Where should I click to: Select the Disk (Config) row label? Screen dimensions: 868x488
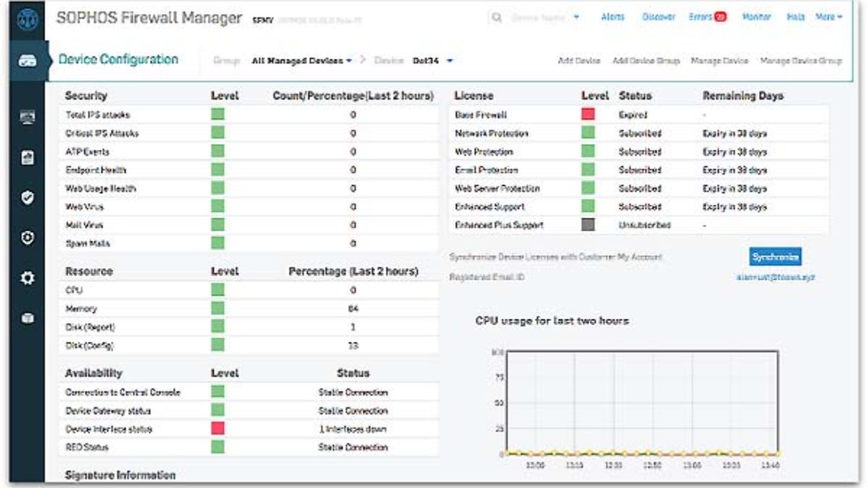(90, 346)
